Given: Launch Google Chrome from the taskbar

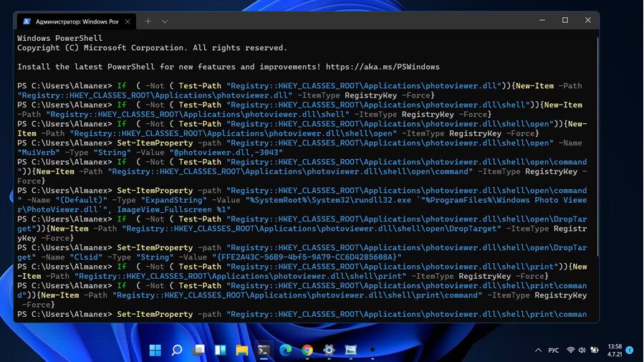Looking at the screenshot, I should (307, 350).
